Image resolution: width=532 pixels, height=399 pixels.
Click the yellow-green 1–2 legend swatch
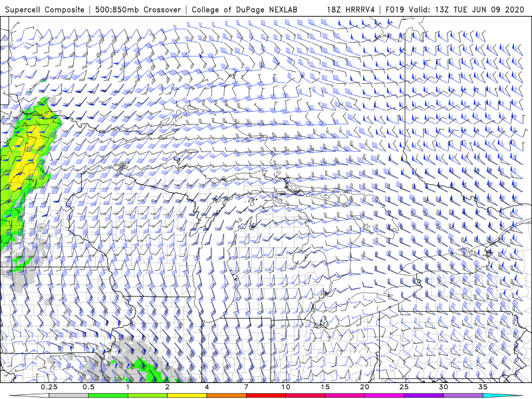[x=148, y=396]
